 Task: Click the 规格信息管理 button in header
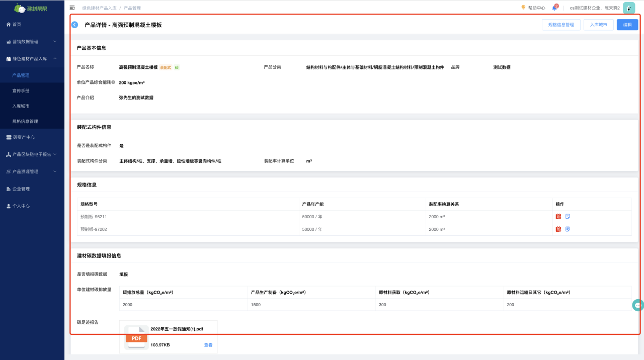click(561, 25)
